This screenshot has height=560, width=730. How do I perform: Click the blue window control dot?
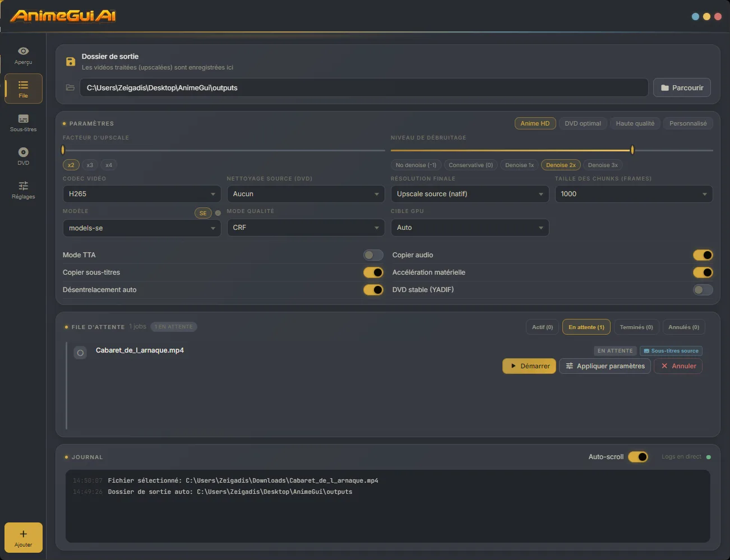[695, 17]
